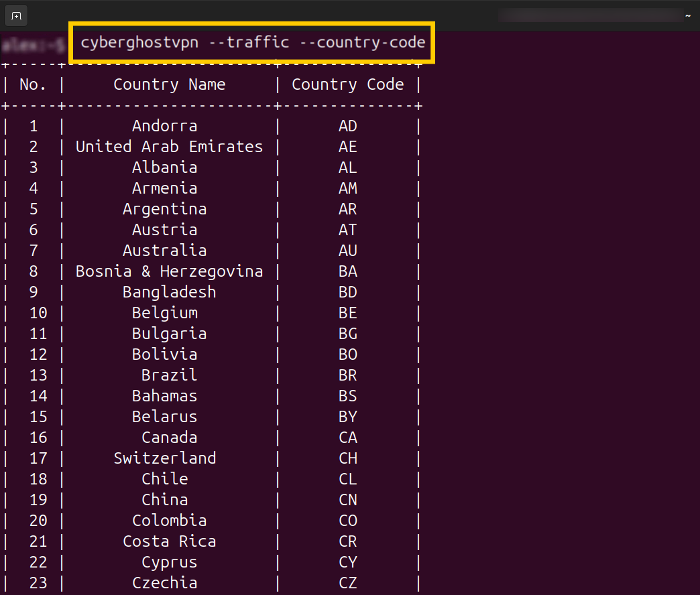Click the country name 'Austria'

point(165,230)
